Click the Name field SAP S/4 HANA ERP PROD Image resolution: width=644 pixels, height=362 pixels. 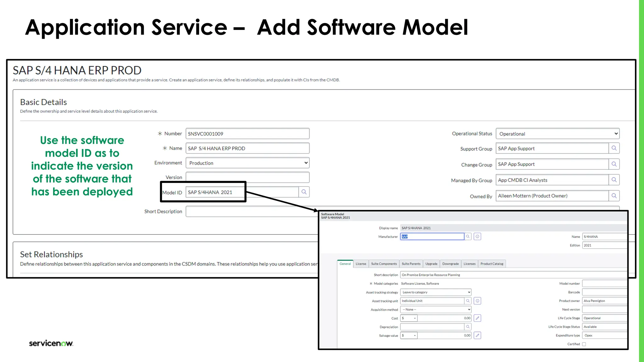point(247,148)
